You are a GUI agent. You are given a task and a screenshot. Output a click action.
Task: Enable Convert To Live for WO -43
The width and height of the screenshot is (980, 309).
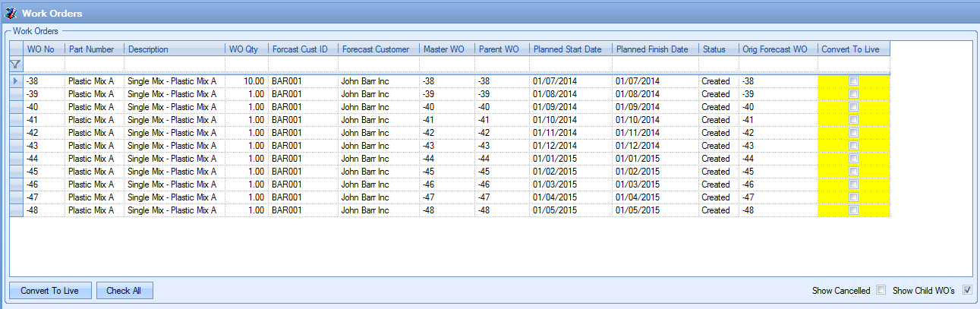click(x=853, y=146)
